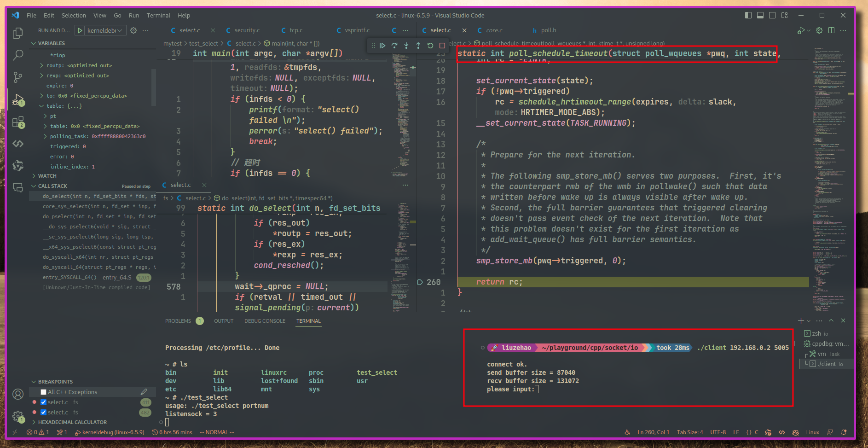Toggle Primary Side Bar layout icon
The width and height of the screenshot is (868, 448).
click(748, 15)
